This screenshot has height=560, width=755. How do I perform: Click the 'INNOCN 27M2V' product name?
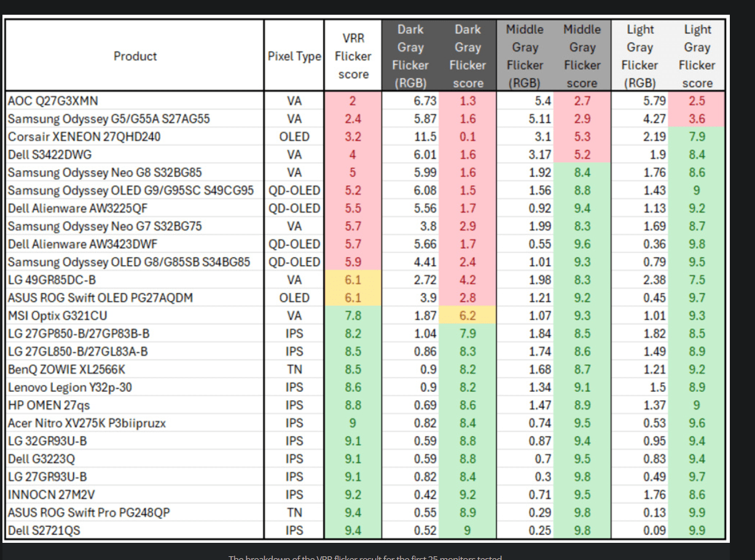[x=52, y=495]
